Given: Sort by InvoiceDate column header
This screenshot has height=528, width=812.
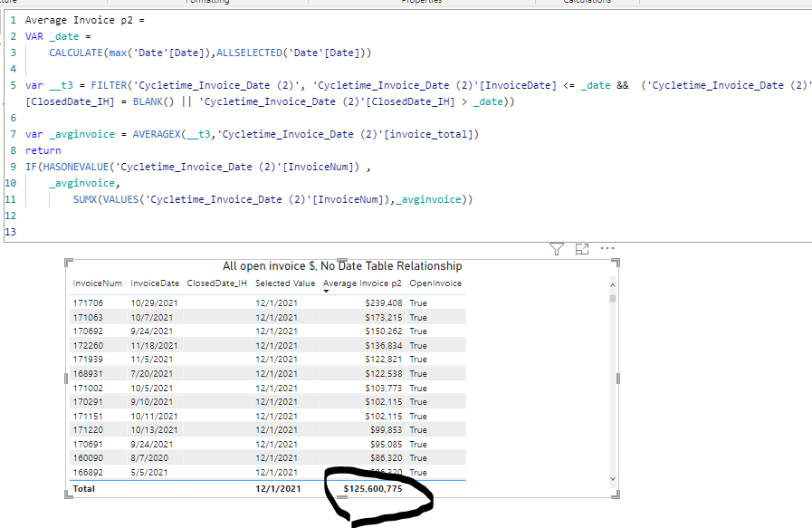Looking at the screenshot, I should 155,283.
